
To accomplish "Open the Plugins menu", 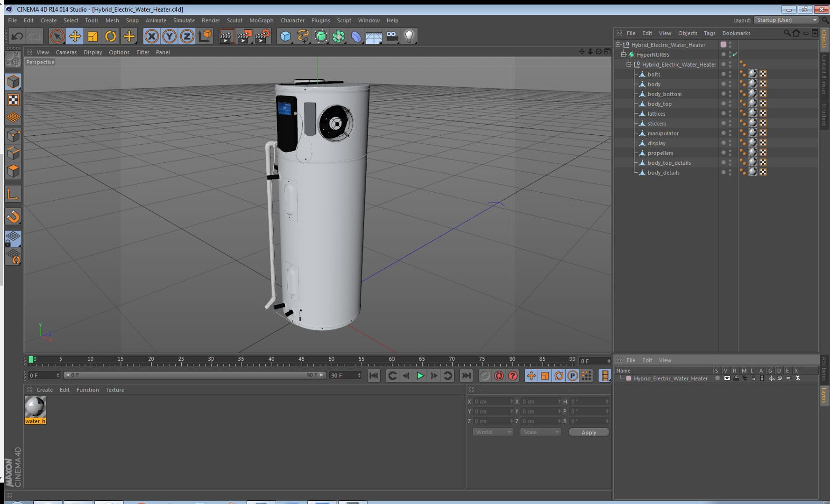I will [x=320, y=20].
